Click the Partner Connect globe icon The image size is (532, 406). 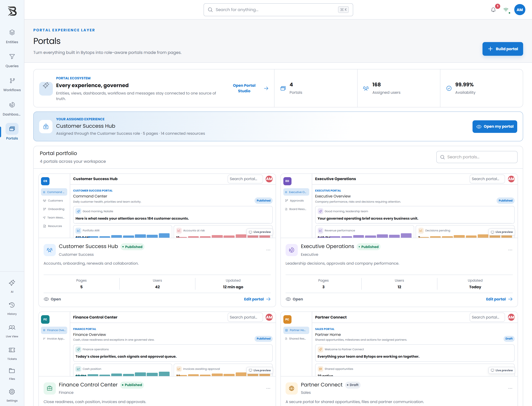291,388
